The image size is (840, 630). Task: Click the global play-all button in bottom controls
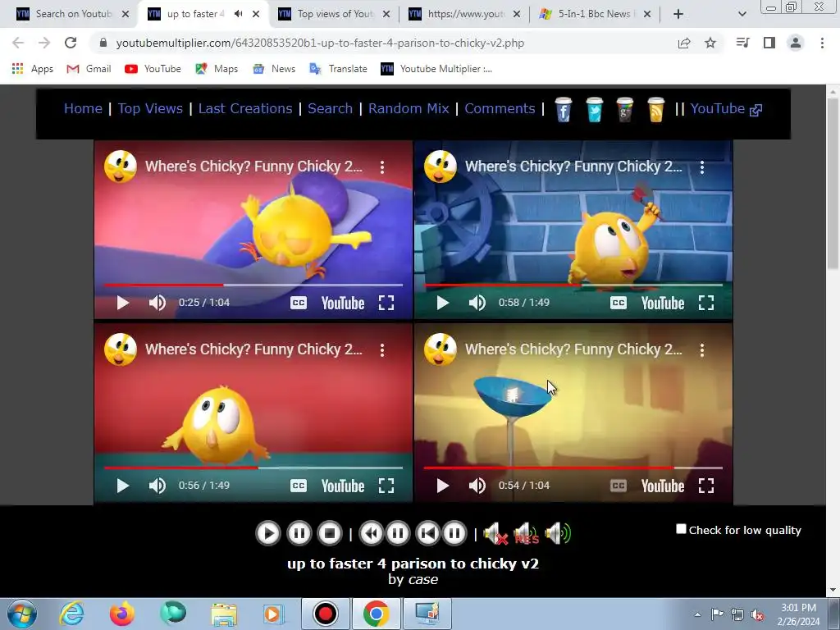coord(268,533)
